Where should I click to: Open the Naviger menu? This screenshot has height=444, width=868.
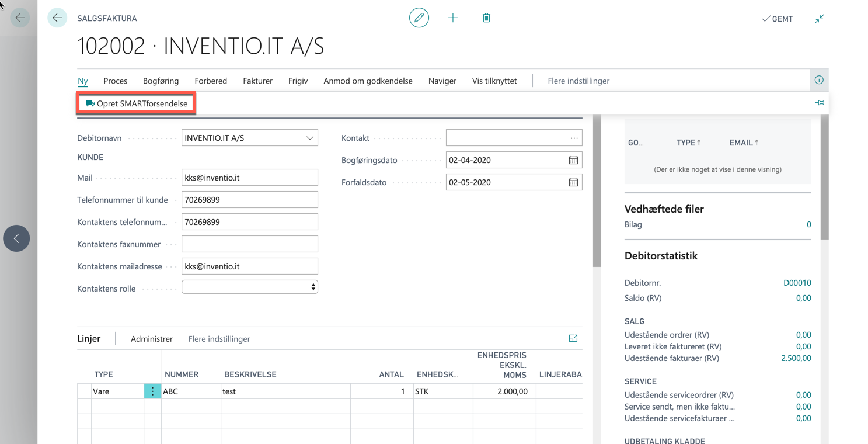pos(442,81)
